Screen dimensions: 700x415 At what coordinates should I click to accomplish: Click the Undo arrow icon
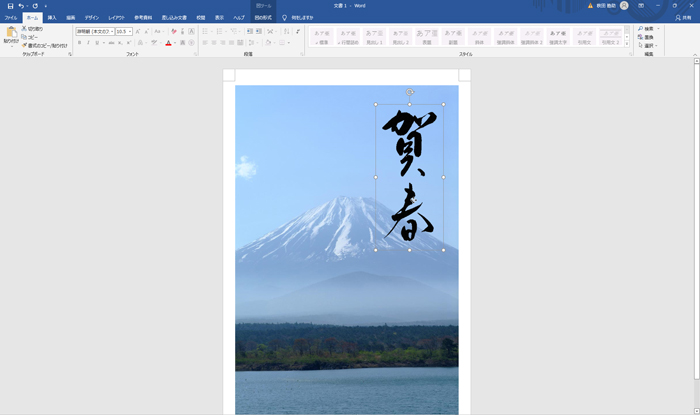coord(21,6)
